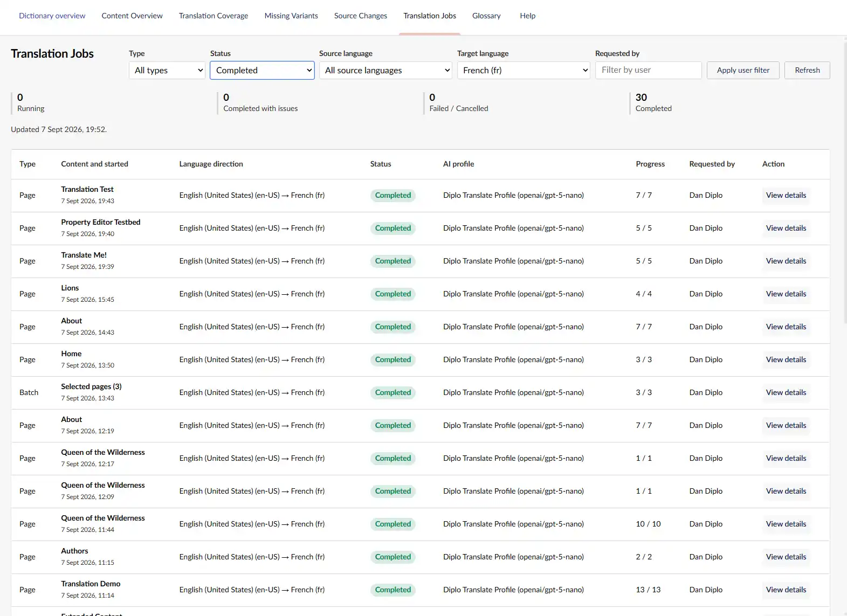The width and height of the screenshot is (847, 616).
Task: Click the Updated 7 Sept 2026 timestamp
Action: [x=59, y=129]
